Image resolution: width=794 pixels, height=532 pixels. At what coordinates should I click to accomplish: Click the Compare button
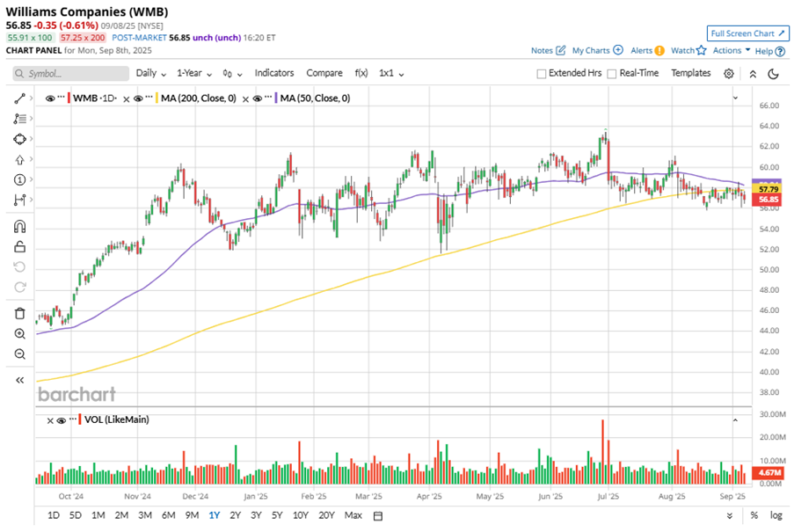324,73
